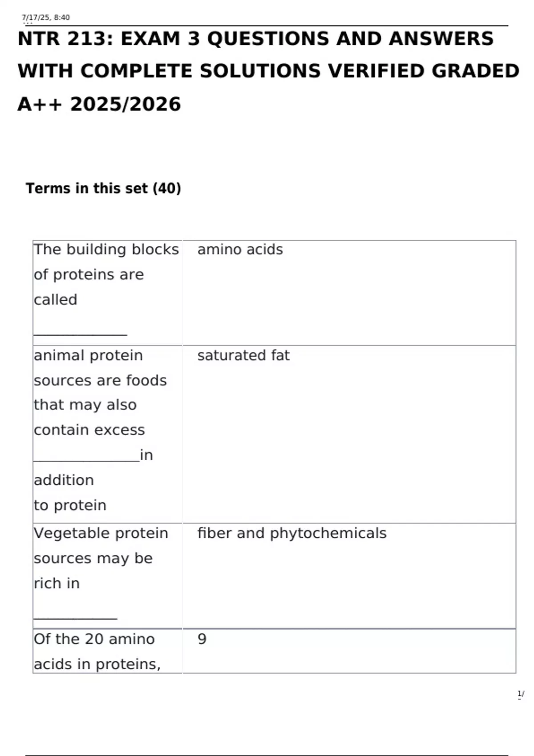Select the 'fiber and phytochemicals' answer
534x756 pixels.
(292, 533)
